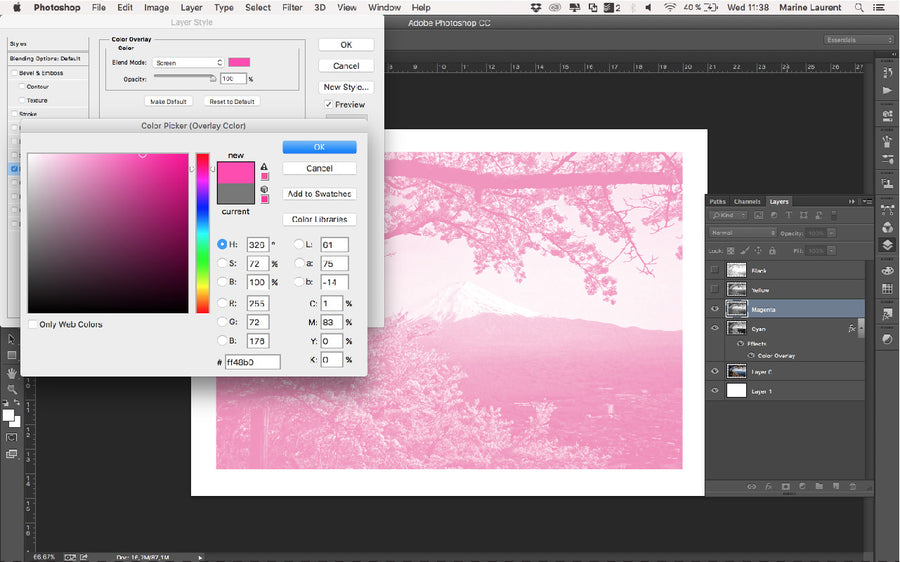Click New Style button in Layer Style
The height and width of the screenshot is (562, 900).
346,87
